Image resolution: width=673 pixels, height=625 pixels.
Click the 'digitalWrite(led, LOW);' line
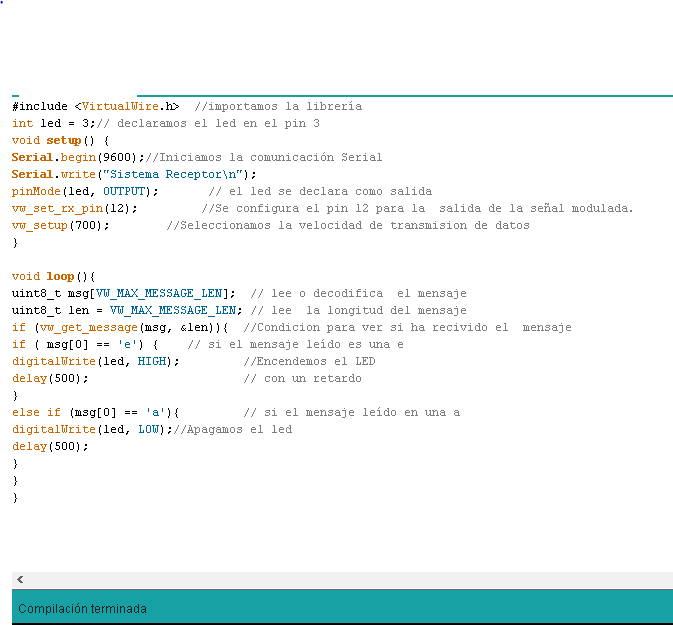pyautogui.click(x=92, y=430)
